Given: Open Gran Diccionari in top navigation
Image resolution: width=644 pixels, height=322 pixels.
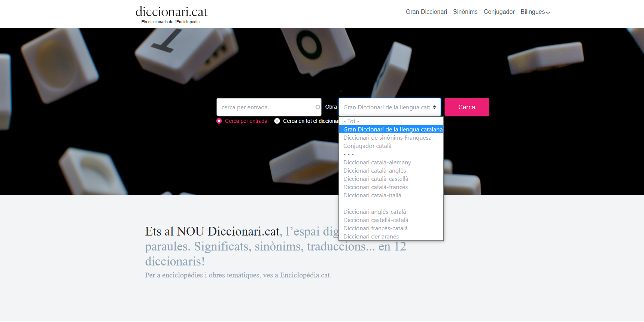Looking at the screenshot, I should (426, 12).
